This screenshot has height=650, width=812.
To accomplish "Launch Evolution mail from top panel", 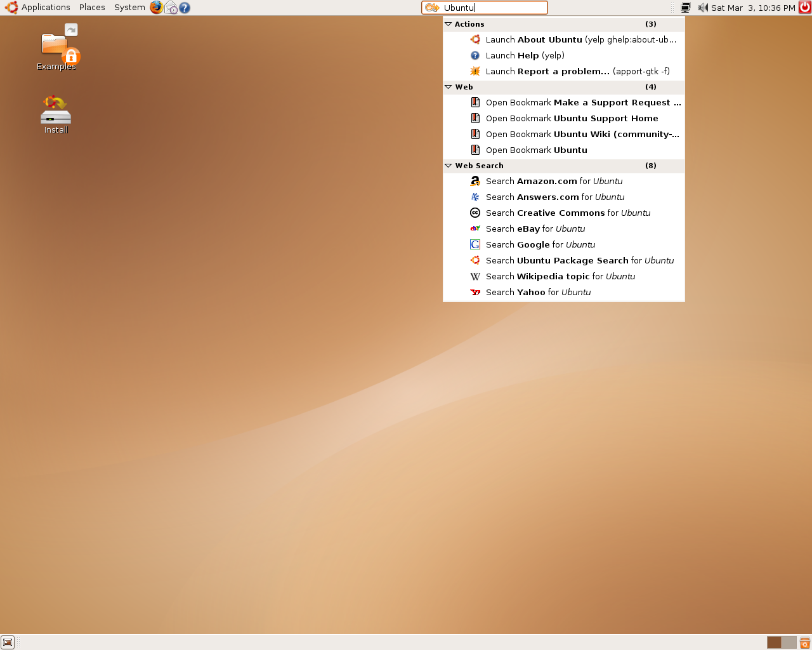I will click(x=171, y=8).
